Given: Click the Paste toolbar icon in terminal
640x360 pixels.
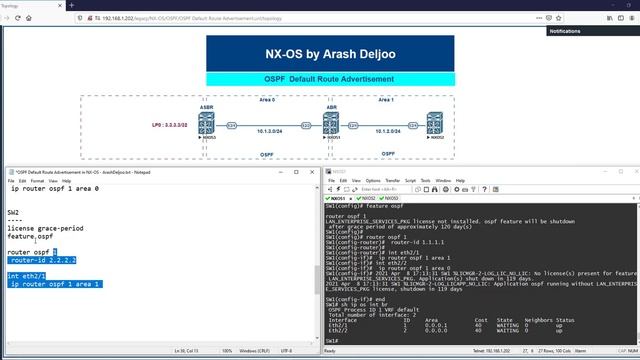Looking at the screenshot, I should point(426,189).
